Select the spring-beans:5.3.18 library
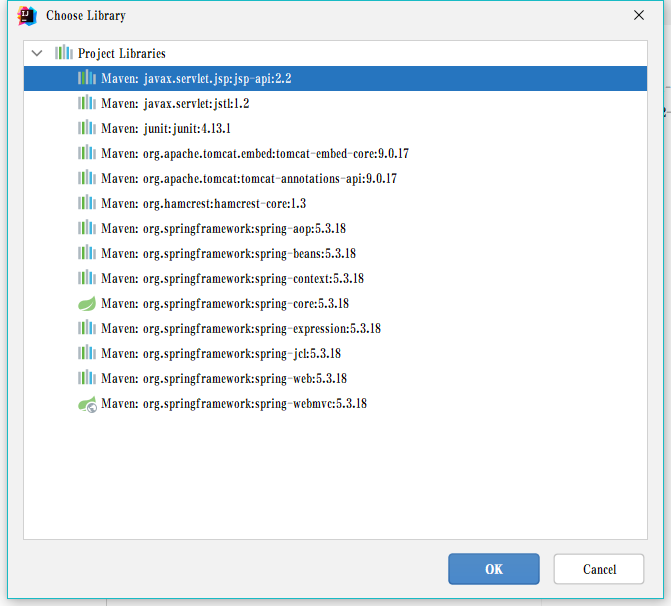Screen dimensions: 671x606 (x=228, y=253)
